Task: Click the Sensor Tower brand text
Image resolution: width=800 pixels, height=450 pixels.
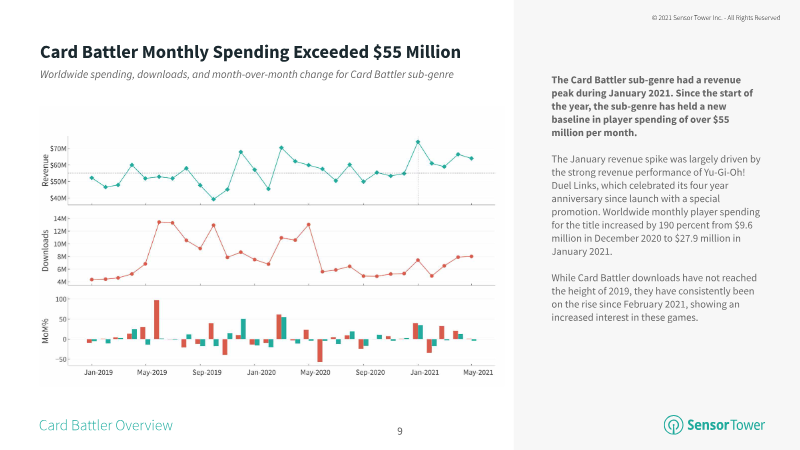Action: [x=726, y=425]
